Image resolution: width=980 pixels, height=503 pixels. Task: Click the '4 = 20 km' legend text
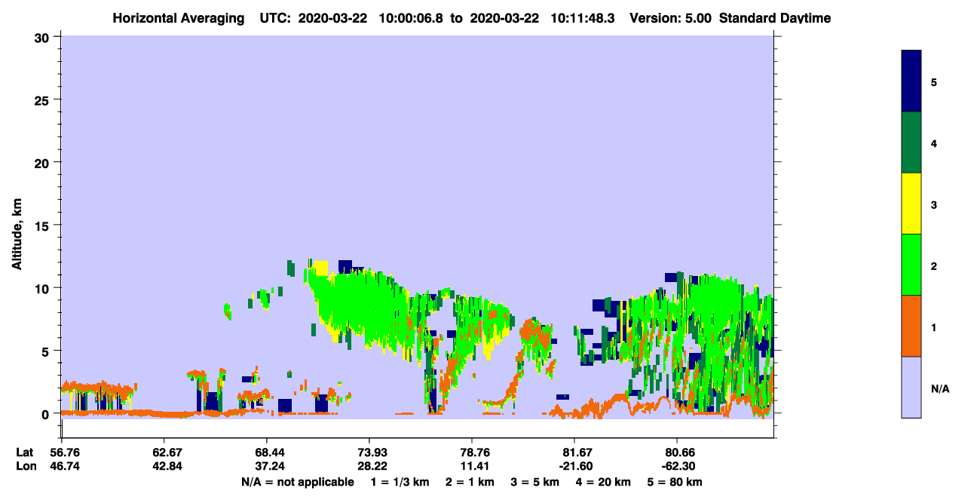[602, 482]
